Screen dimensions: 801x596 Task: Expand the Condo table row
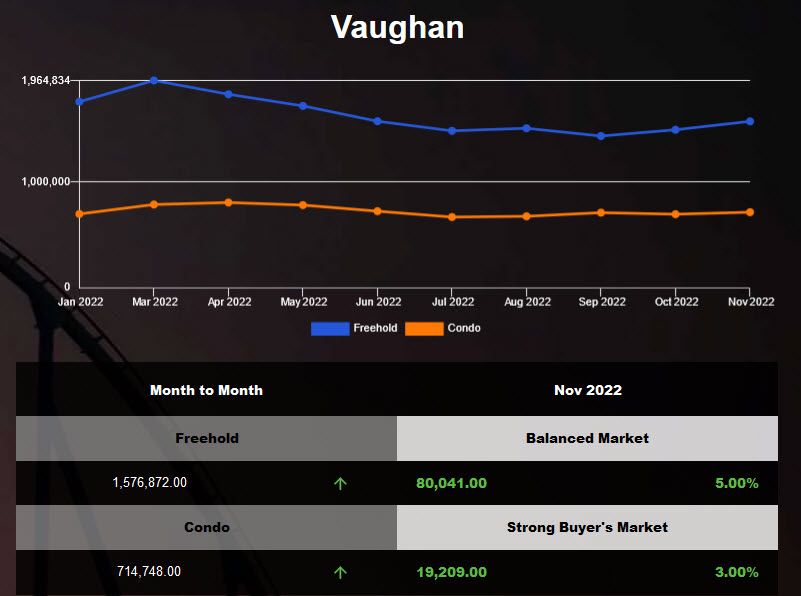206,528
